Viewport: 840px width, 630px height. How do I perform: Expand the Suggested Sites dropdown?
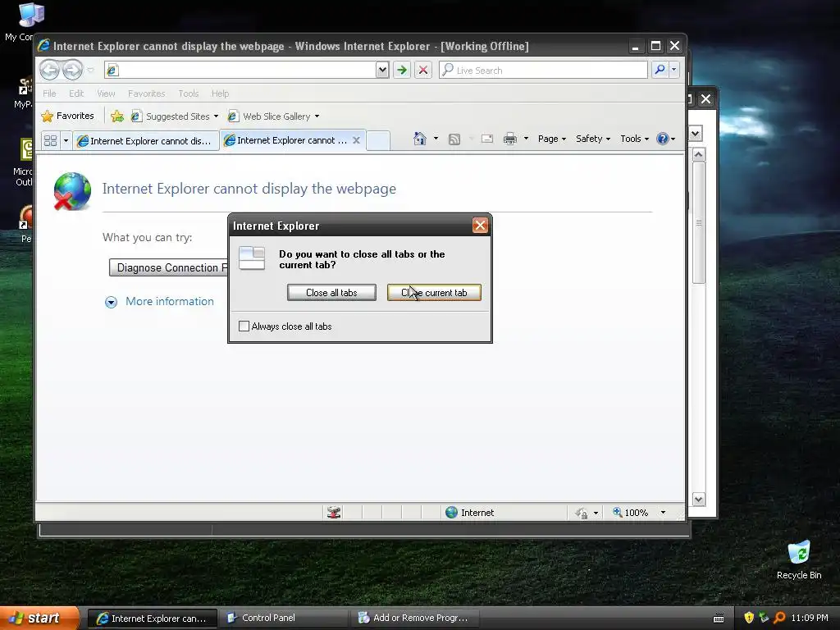[x=216, y=116]
